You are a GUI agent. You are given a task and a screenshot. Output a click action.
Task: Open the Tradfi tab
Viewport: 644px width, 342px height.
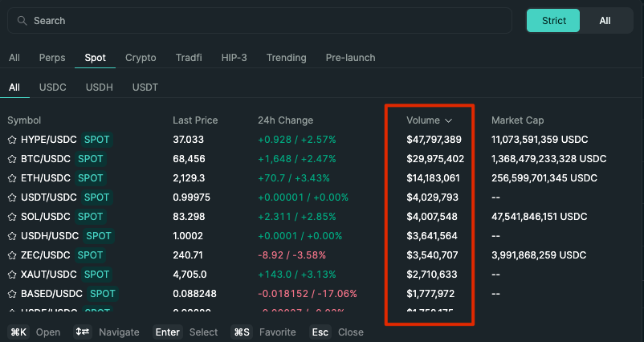click(x=189, y=58)
